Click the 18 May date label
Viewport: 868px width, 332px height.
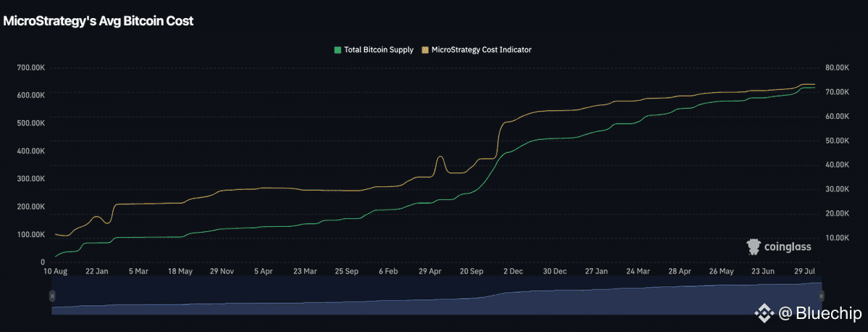[180, 272]
